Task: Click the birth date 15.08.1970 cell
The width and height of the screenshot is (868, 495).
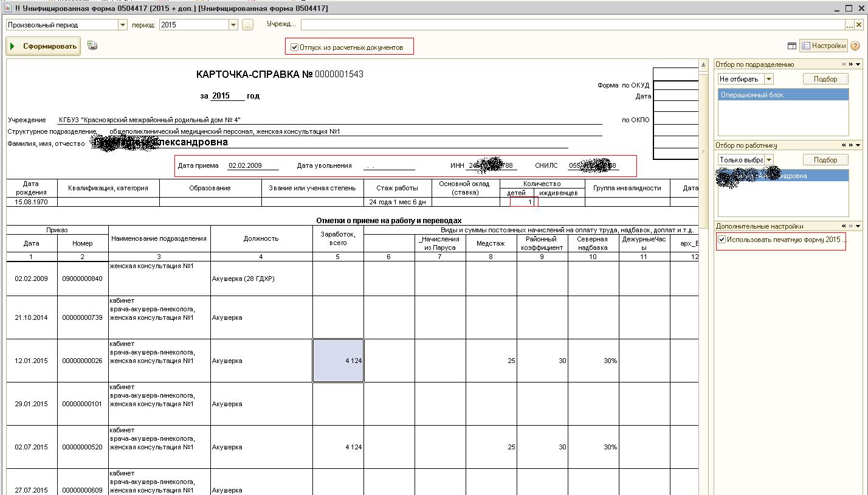Action: coord(32,202)
